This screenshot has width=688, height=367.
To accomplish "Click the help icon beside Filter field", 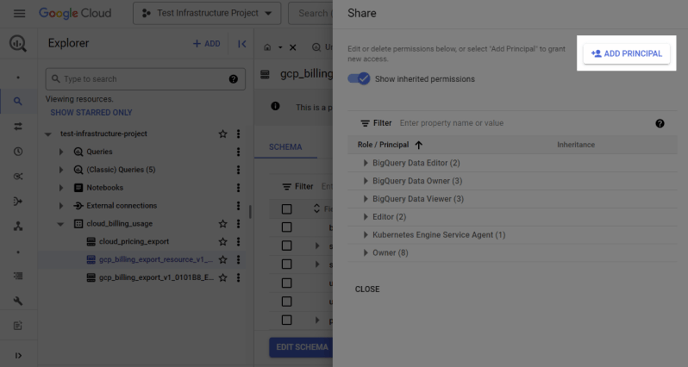I will click(x=659, y=123).
